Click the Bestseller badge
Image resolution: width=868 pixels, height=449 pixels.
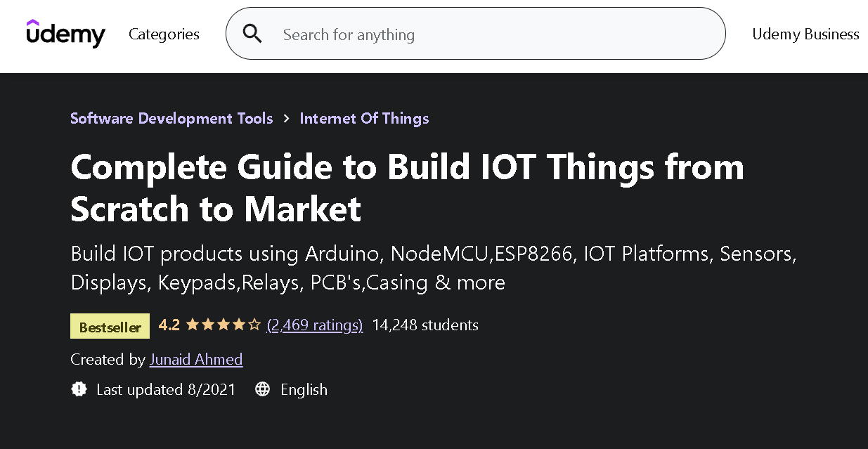click(110, 326)
